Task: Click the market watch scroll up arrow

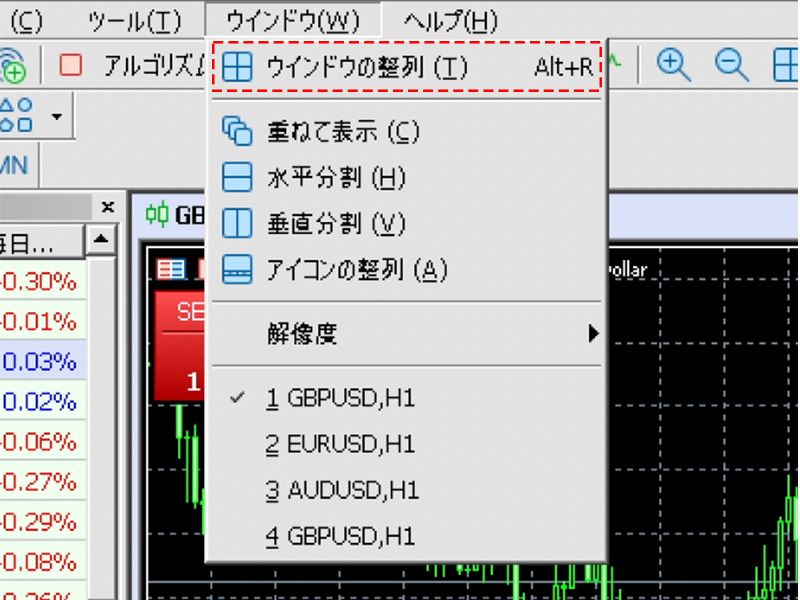Action: [101, 239]
